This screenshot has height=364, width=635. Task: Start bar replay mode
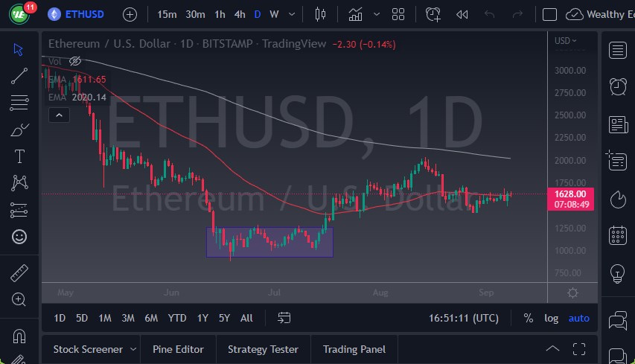(462, 15)
